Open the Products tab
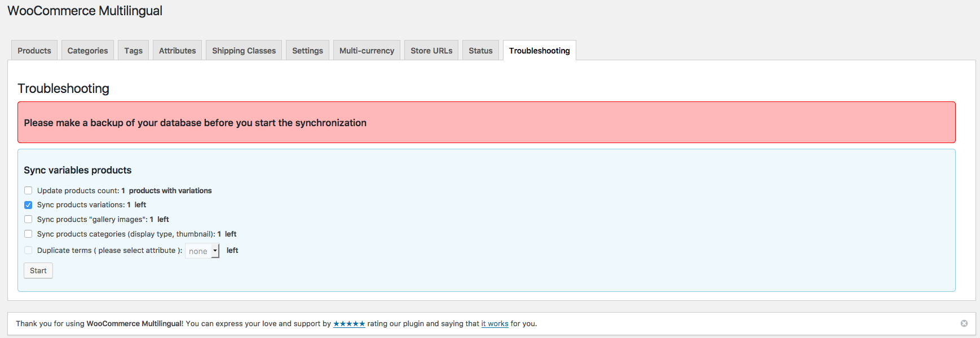The height and width of the screenshot is (338, 980). coord(34,50)
